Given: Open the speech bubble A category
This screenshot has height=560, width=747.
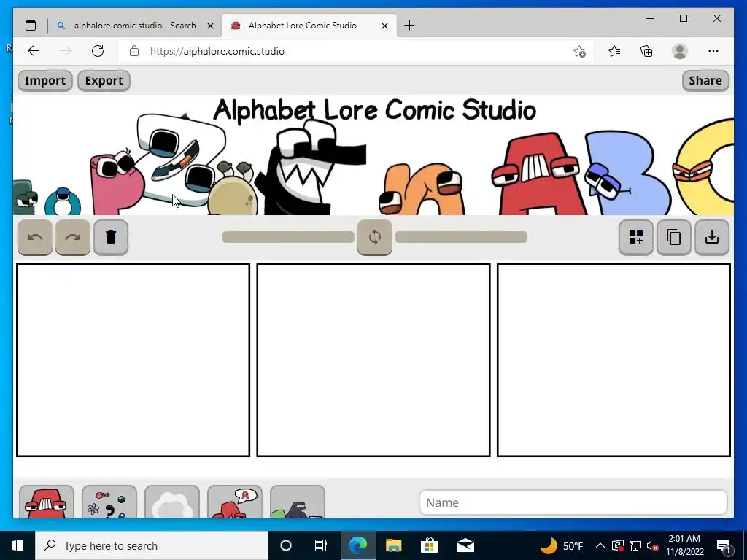Looking at the screenshot, I should click(235, 502).
